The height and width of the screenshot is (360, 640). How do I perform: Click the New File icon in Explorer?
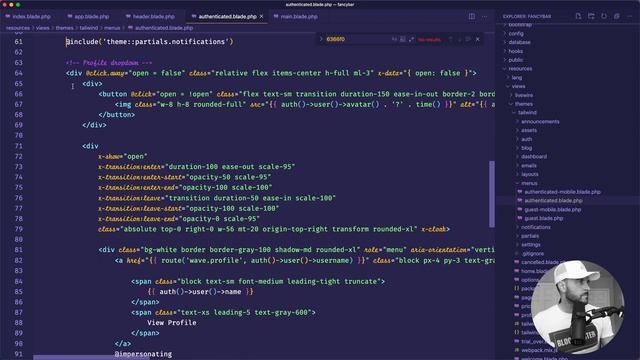coord(578,16)
